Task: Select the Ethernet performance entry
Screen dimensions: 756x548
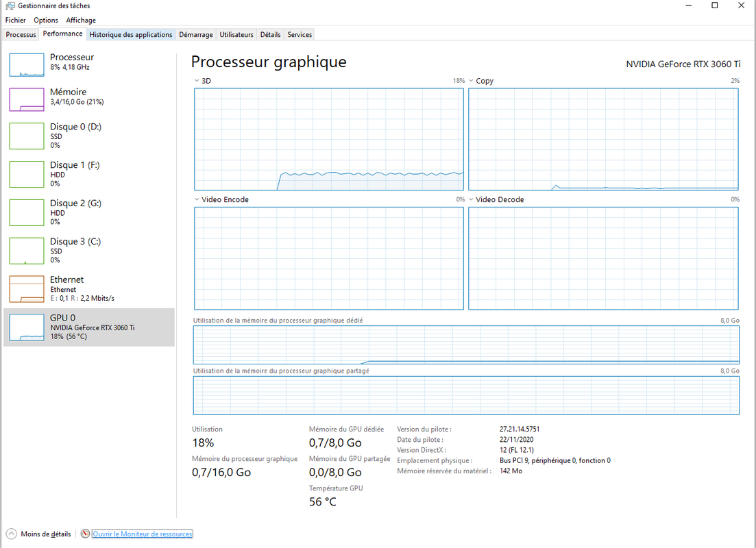Action: click(x=89, y=288)
